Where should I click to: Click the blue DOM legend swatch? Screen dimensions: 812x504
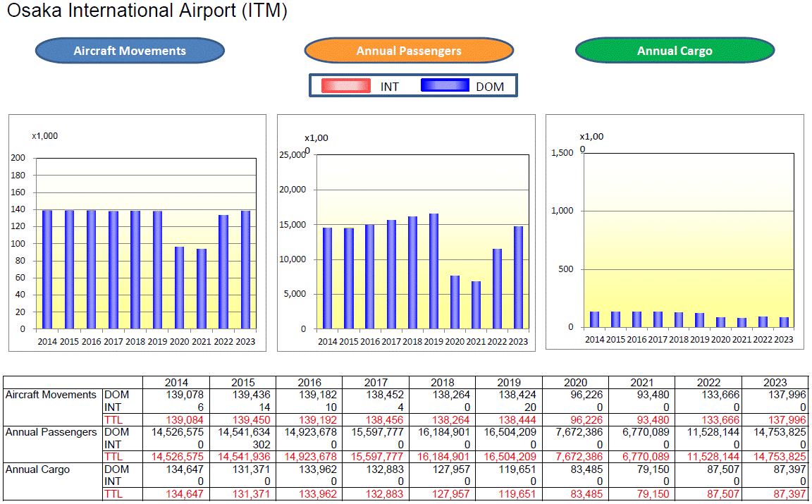445,85
